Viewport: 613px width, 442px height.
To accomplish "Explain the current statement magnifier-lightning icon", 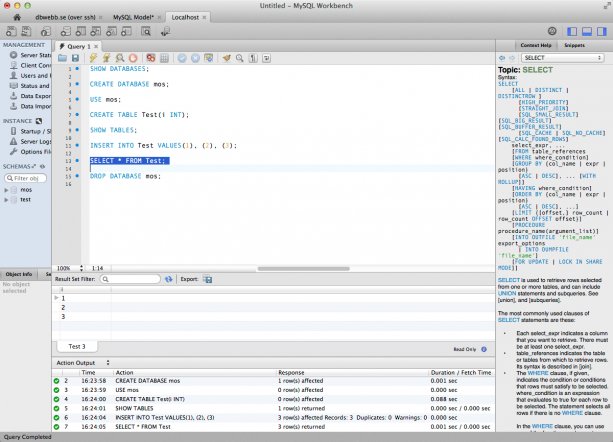I will pos(120,58).
